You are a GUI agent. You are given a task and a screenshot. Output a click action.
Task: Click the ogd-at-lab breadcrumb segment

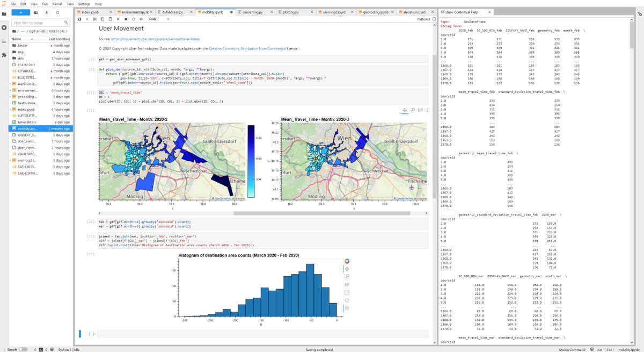[37, 31]
